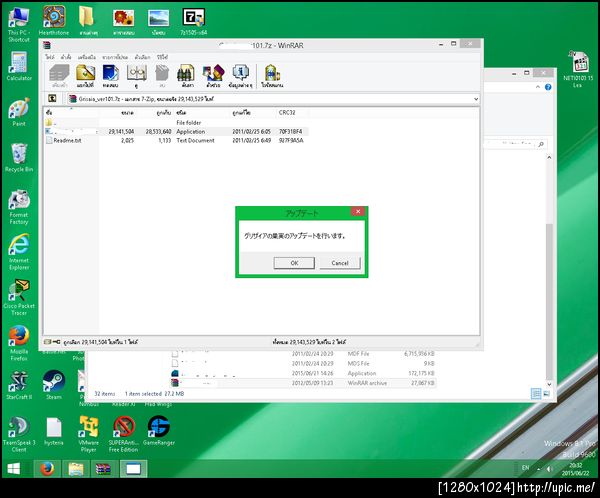Click OK in the Japanese update dialog
Viewport: 600px width, 498px height.
[294, 263]
